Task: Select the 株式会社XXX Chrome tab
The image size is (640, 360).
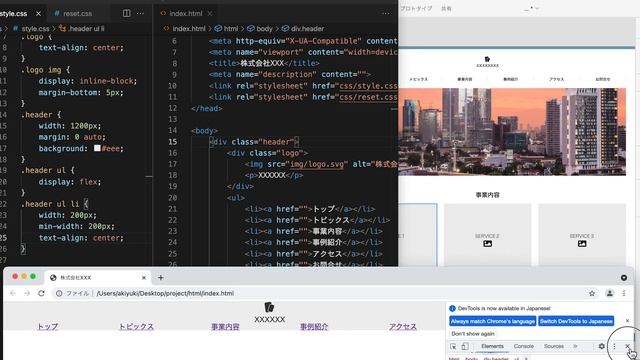Action: (97, 278)
